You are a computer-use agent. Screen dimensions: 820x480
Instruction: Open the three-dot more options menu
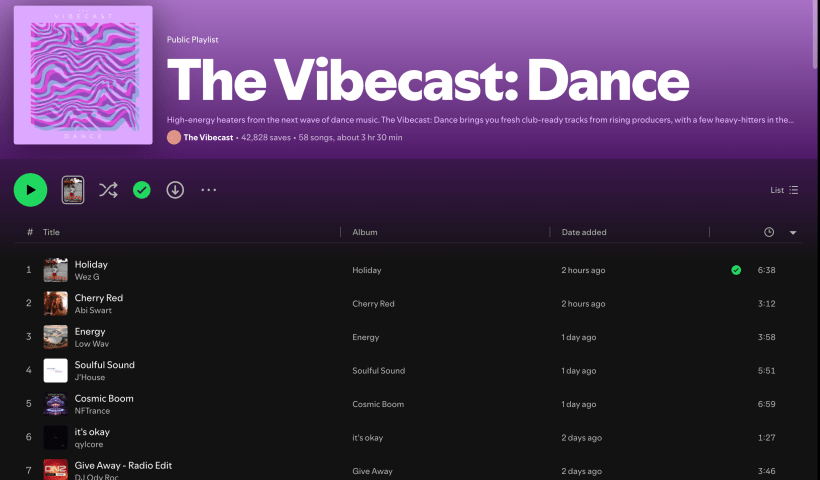(208, 190)
